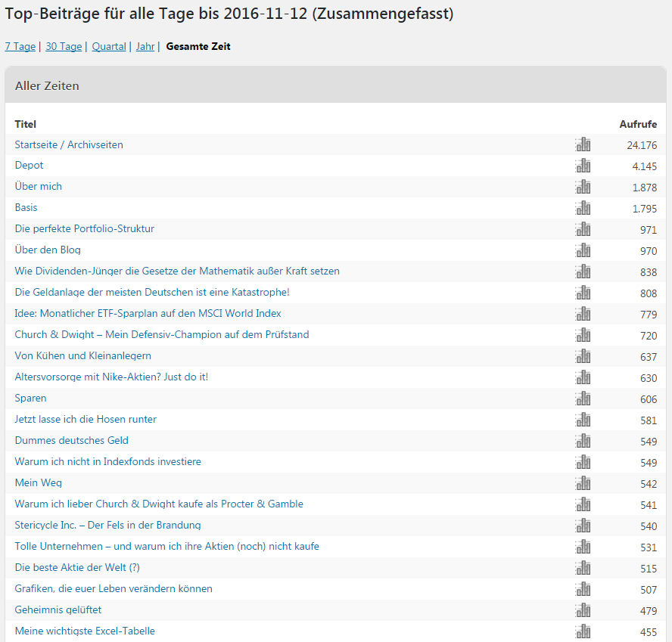Open Von Kühen und Kleinanlegern post

point(82,356)
